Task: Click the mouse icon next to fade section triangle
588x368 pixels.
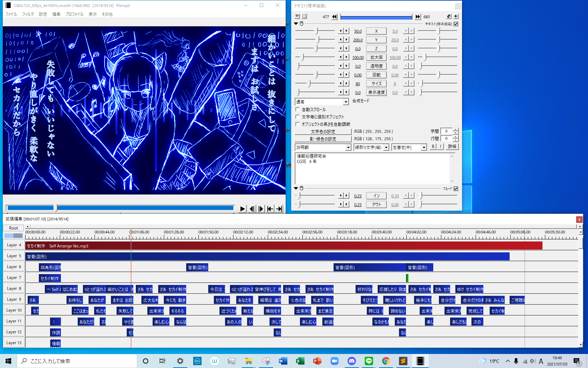Action: tap(301, 188)
